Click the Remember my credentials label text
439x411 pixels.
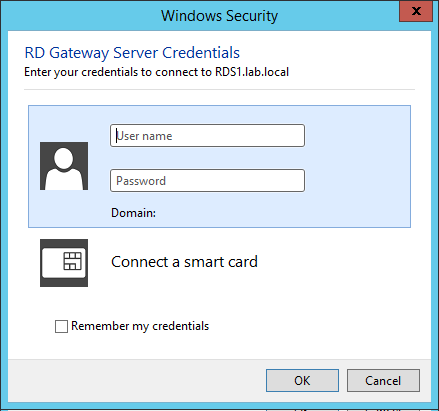click(140, 326)
